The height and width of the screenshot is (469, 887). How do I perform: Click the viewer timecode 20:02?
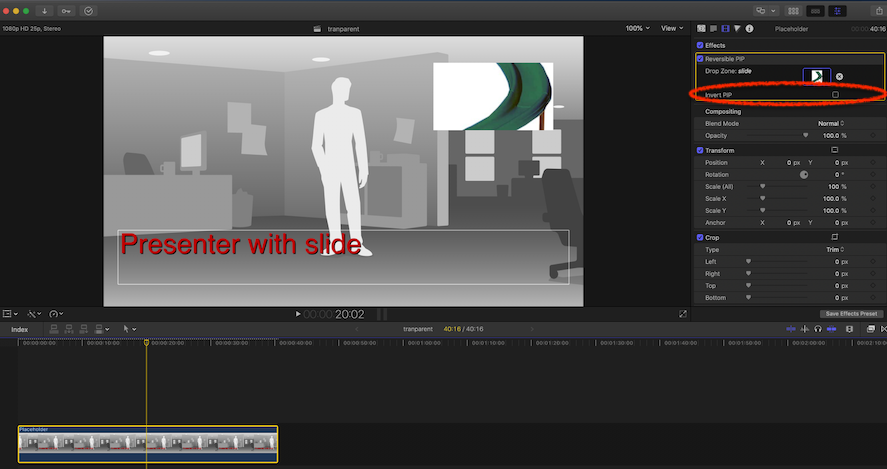coord(350,314)
